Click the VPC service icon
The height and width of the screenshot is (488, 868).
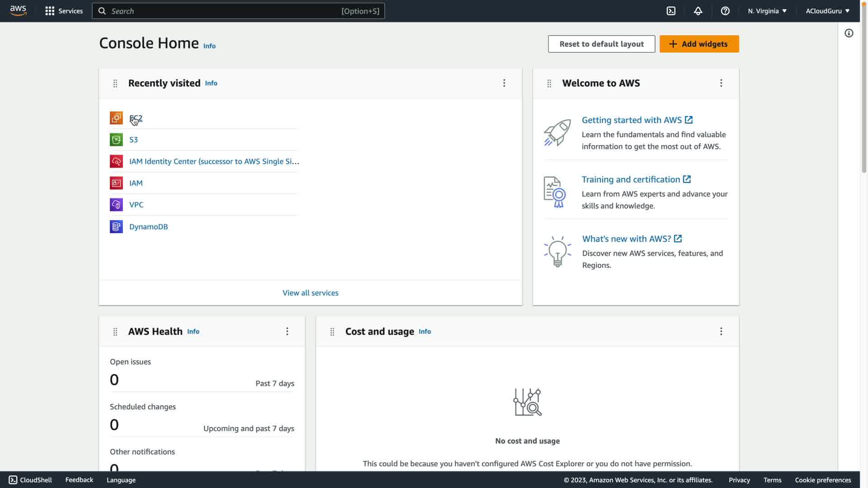(x=116, y=205)
